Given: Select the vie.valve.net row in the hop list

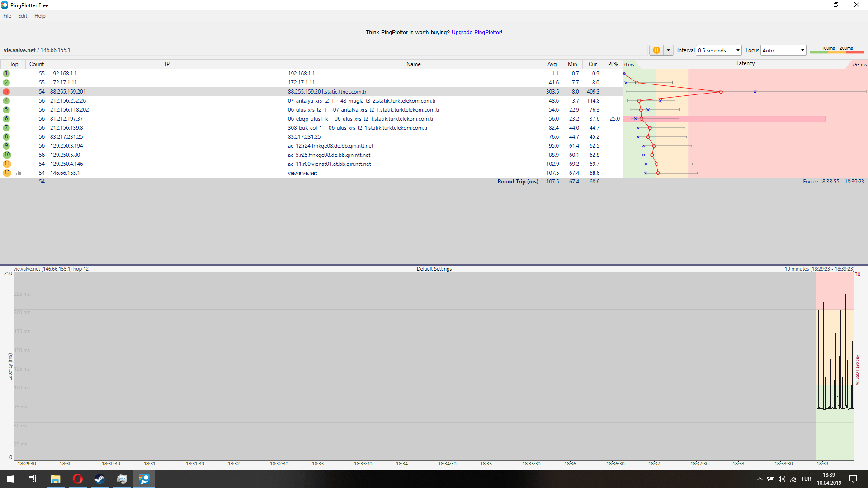Looking at the screenshot, I should tap(302, 173).
